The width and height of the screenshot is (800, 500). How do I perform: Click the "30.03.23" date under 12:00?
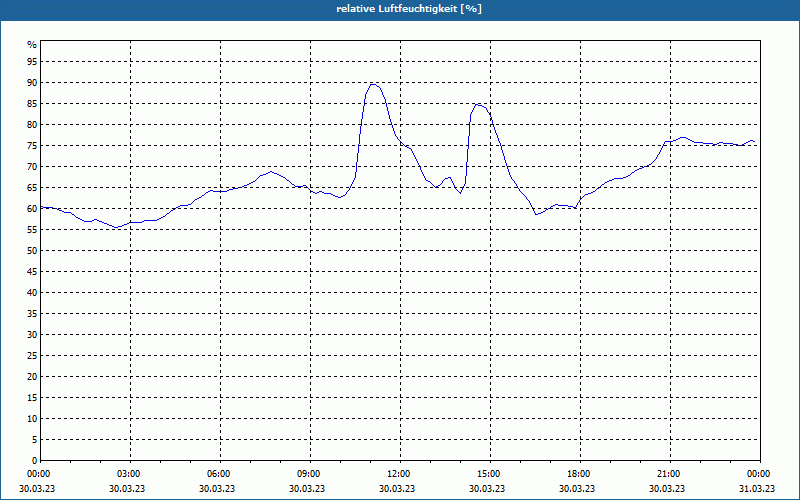click(397, 489)
